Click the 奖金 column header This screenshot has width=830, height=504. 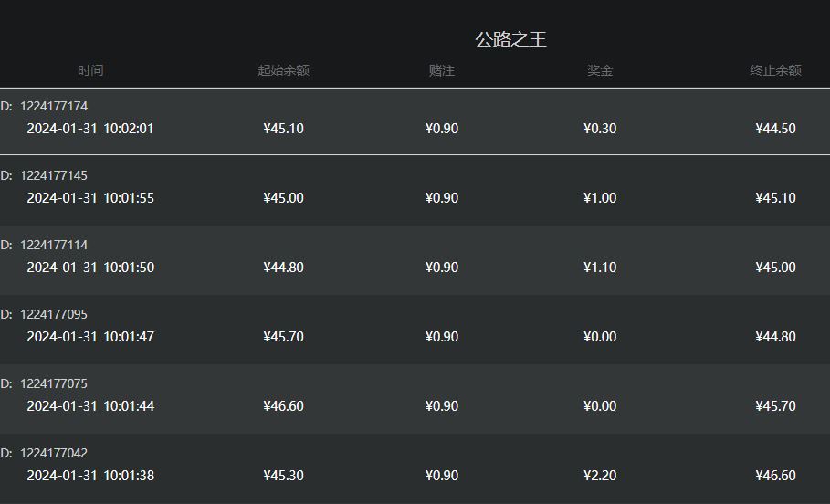tap(600, 70)
